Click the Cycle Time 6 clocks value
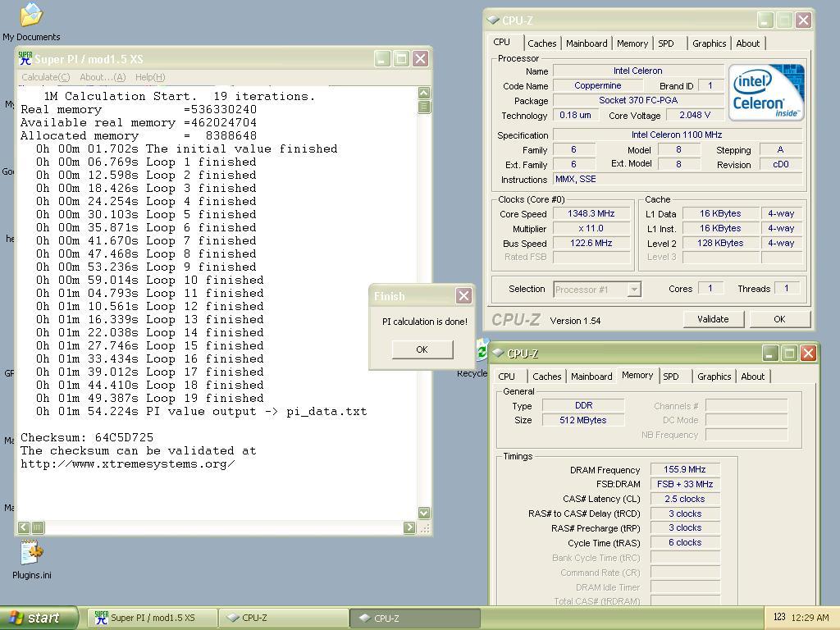Viewport: 840px width, 630px height. pyautogui.click(x=685, y=543)
